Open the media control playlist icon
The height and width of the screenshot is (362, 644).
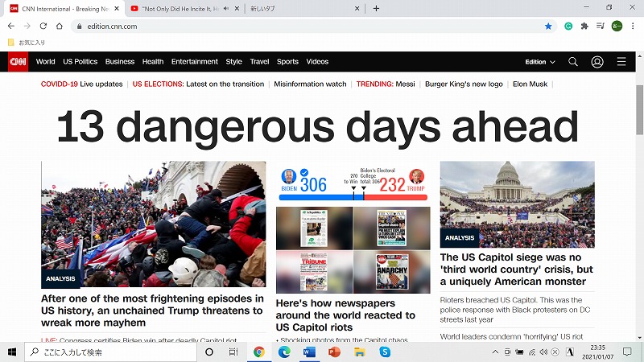(601, 27)
